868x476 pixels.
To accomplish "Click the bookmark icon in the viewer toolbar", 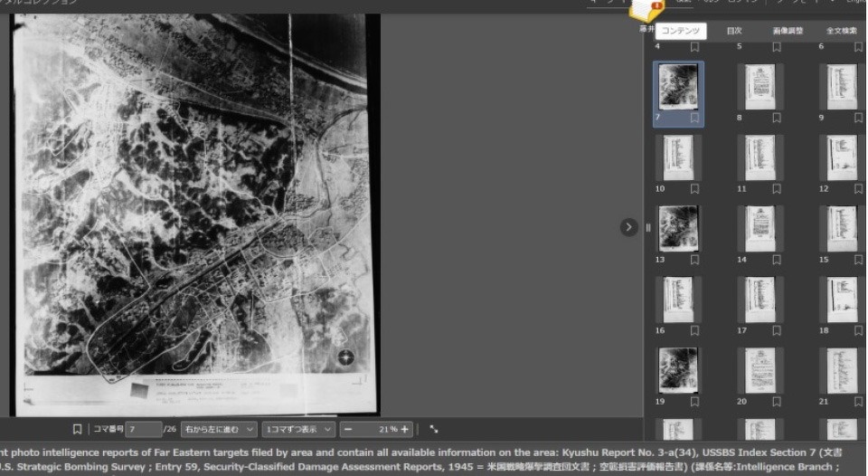I will 77,429.
